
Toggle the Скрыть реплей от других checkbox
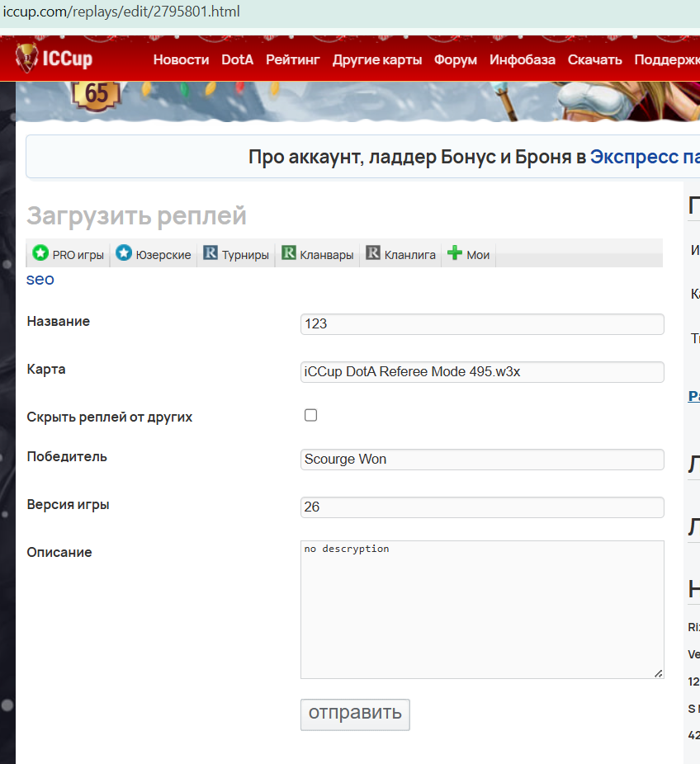pyautogui.click(x=310, y=415)
